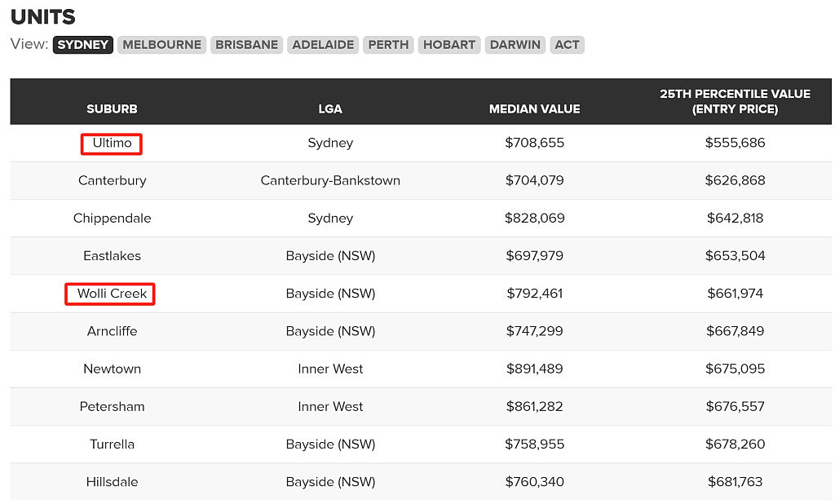
Task: Select the Brisbane city tab
Action: [x=246, y=45]
